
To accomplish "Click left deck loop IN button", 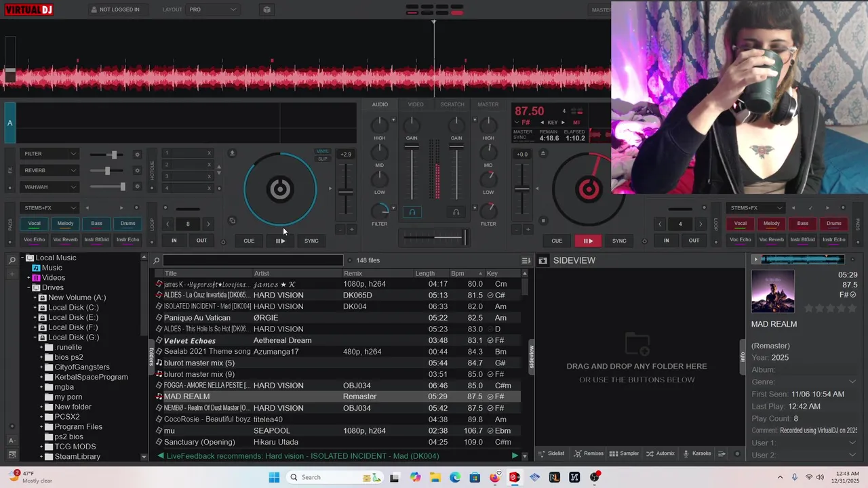I will [x=174, y=241].
